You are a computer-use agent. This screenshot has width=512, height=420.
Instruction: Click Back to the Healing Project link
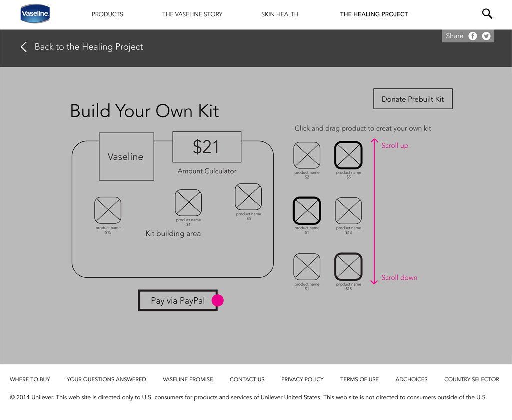pos(89,47)
